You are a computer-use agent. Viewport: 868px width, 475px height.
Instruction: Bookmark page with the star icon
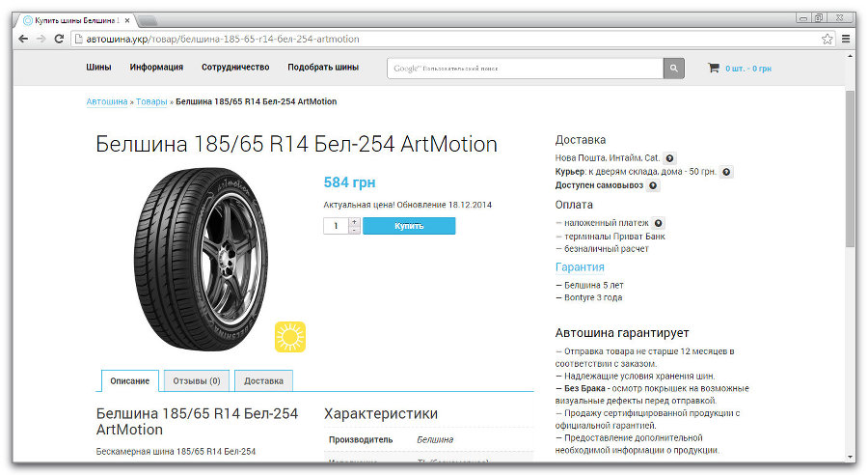[x=827, y=39]
